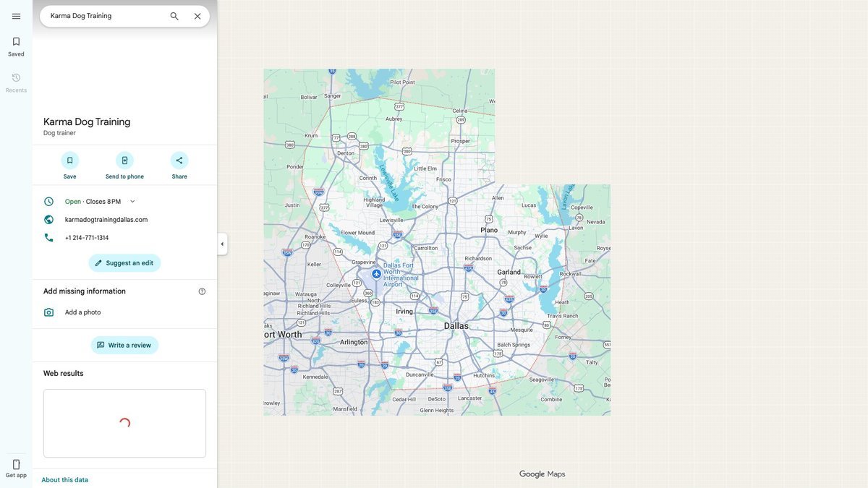Click the Dog trainer category text
This screenshot has height=488, width=868.
59,133
